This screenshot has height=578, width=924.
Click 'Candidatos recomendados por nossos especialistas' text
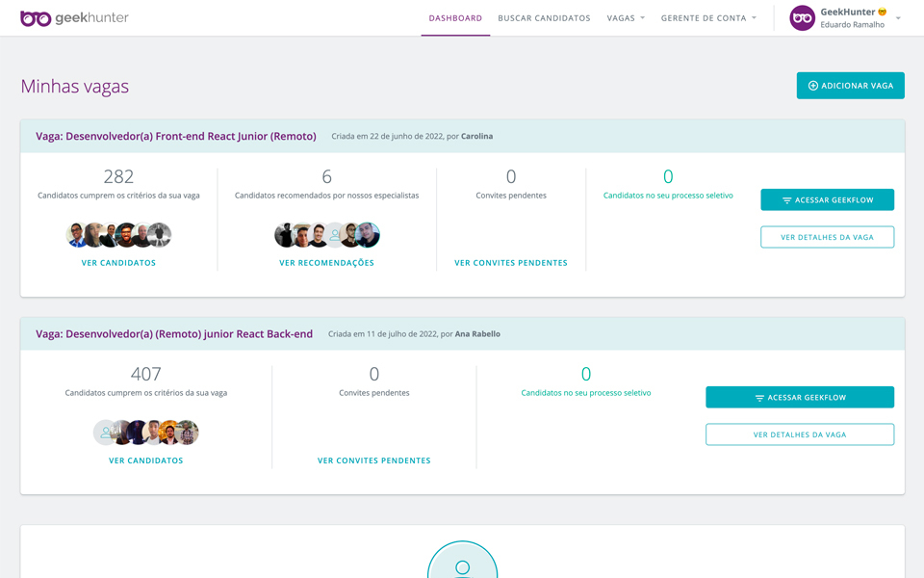click(326, 196)
